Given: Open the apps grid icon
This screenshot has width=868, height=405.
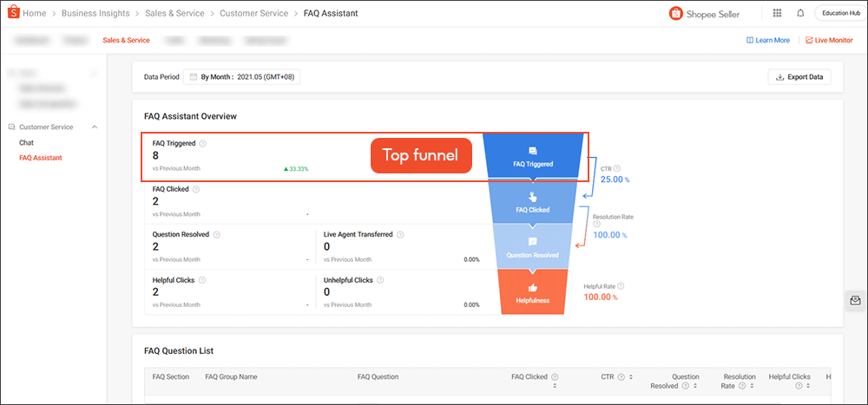Looking at the screenshot, I should coord(777,13).
